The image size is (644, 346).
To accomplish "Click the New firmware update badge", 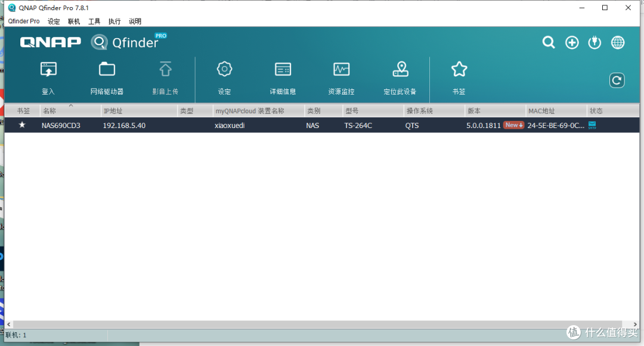I will (514, 125).
